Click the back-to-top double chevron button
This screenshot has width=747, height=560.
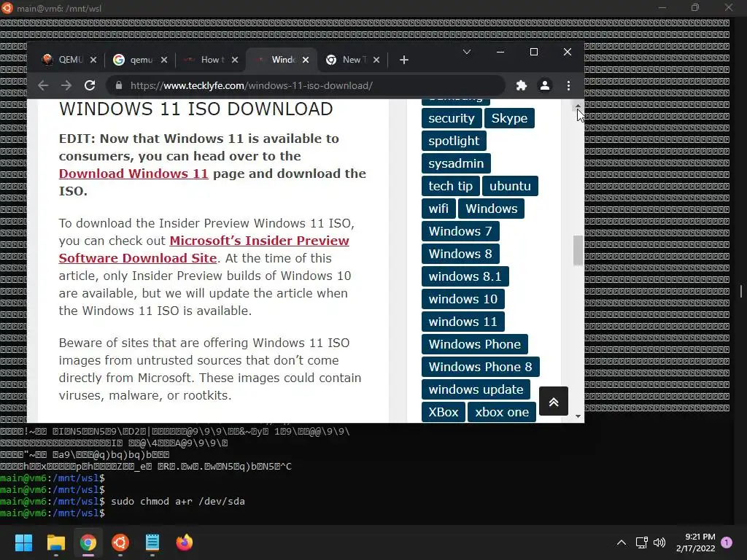click(x=554, y=402)
